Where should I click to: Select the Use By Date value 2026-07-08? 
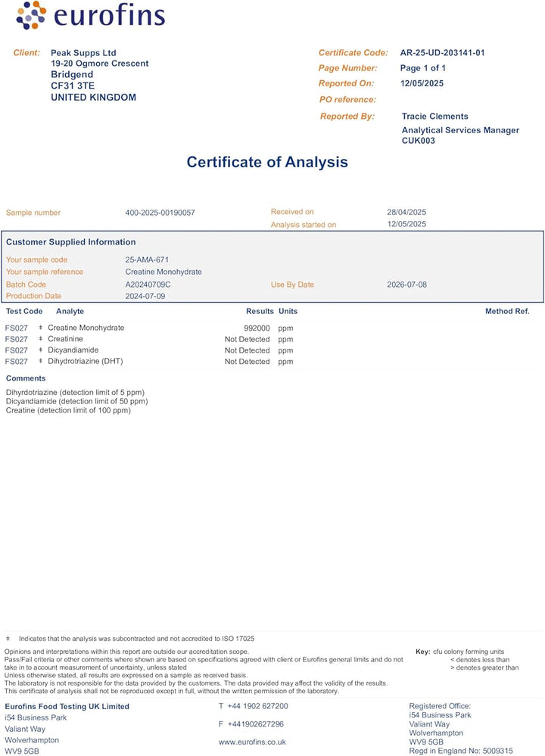tap(406, 285)
